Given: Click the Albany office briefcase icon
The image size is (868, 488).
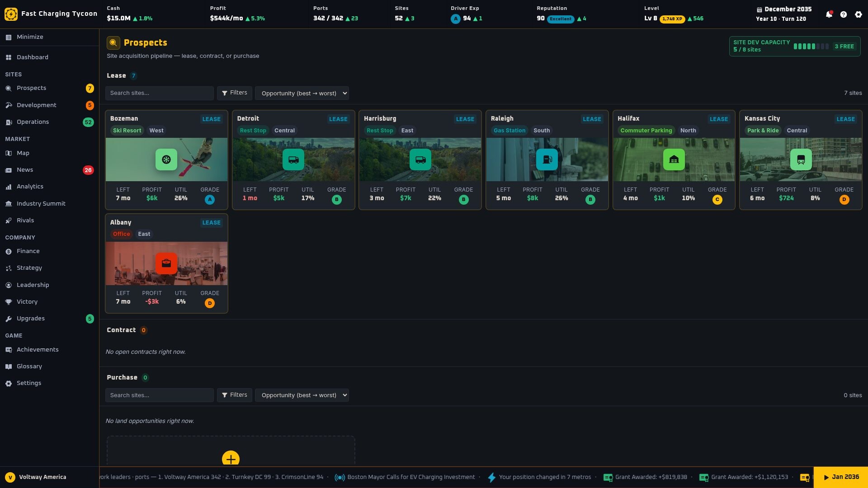Looking at the screenshot, I should (x=166, y=263).
